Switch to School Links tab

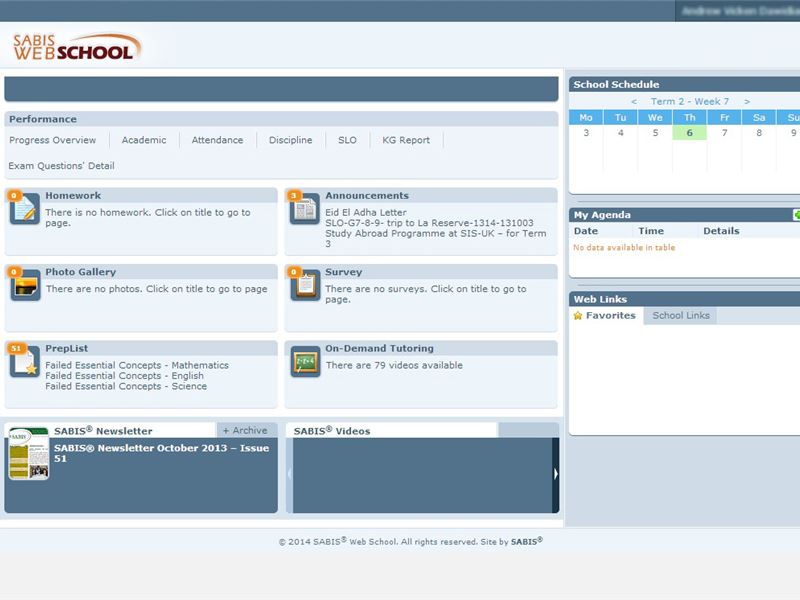[681, 316]
